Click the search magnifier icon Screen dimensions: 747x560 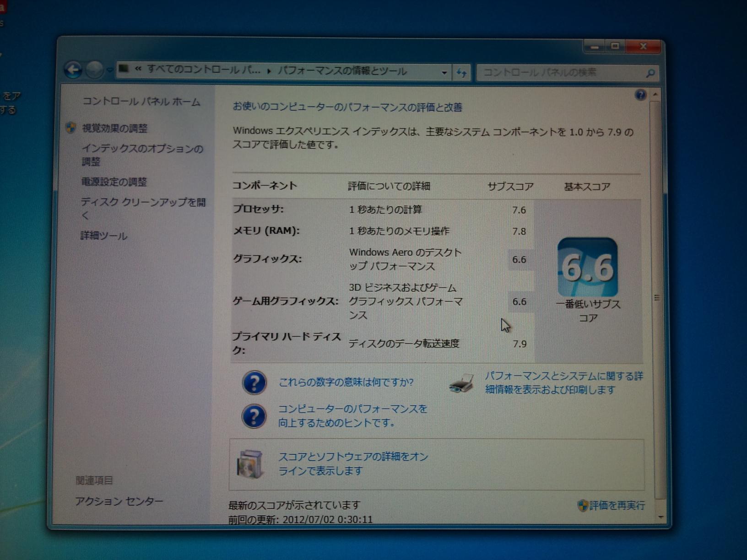pos(650,73)
